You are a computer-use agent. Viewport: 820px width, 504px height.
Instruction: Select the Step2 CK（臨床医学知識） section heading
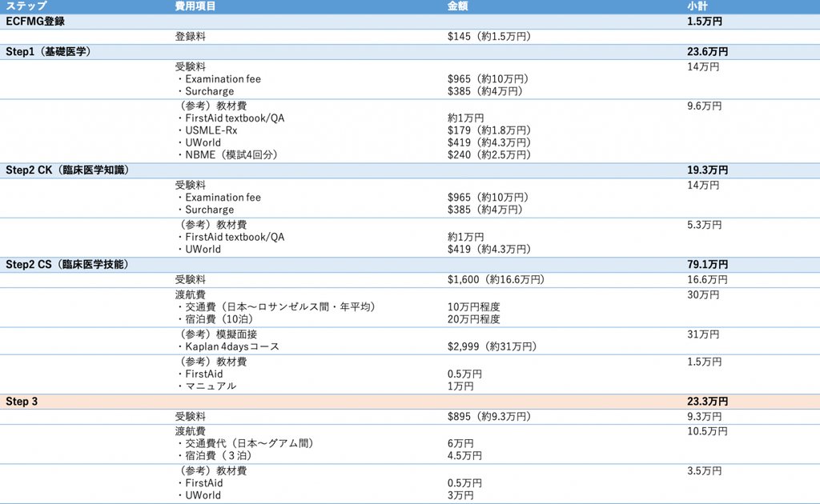(67, 170)
